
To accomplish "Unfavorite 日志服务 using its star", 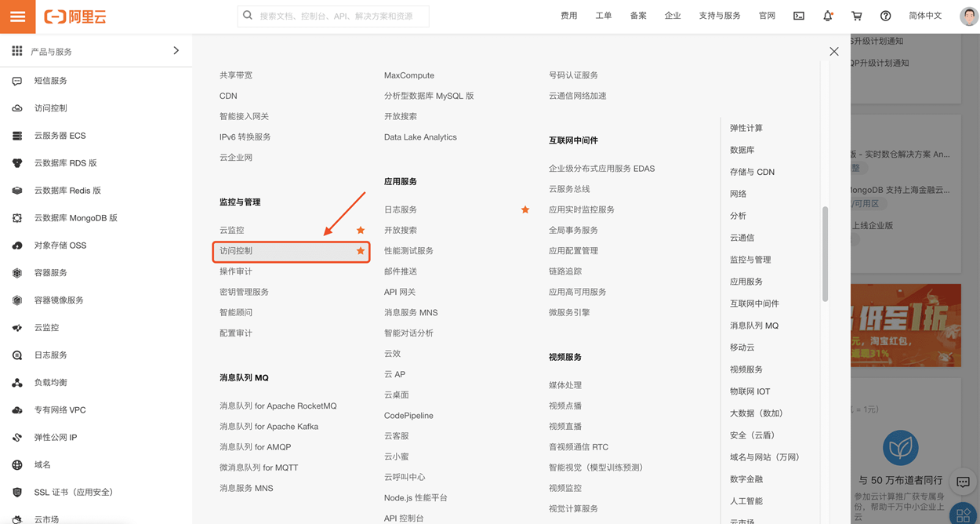I will [525, 209].
